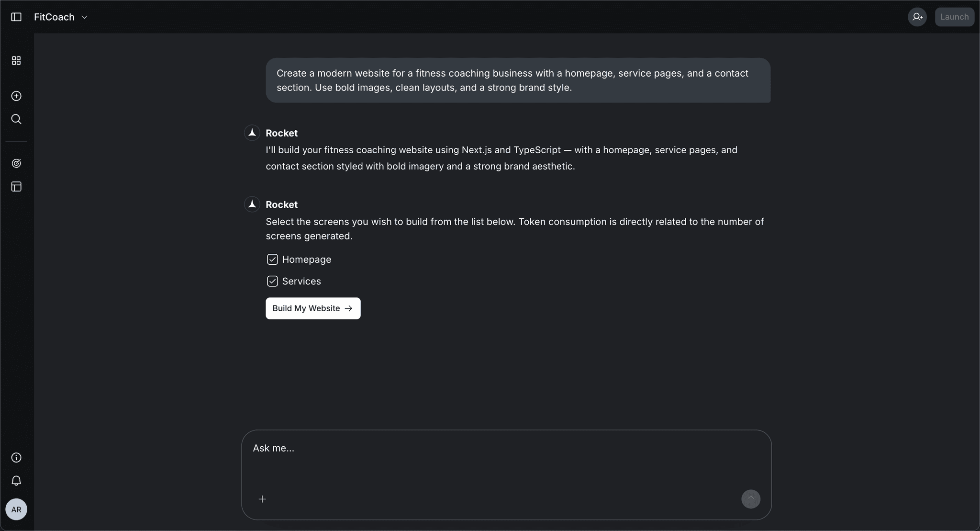Uncheck the Services checkbox
Image resolution: width=980 pixels, height=531 pixels.
pyautogui.click(x=272, y=281)
